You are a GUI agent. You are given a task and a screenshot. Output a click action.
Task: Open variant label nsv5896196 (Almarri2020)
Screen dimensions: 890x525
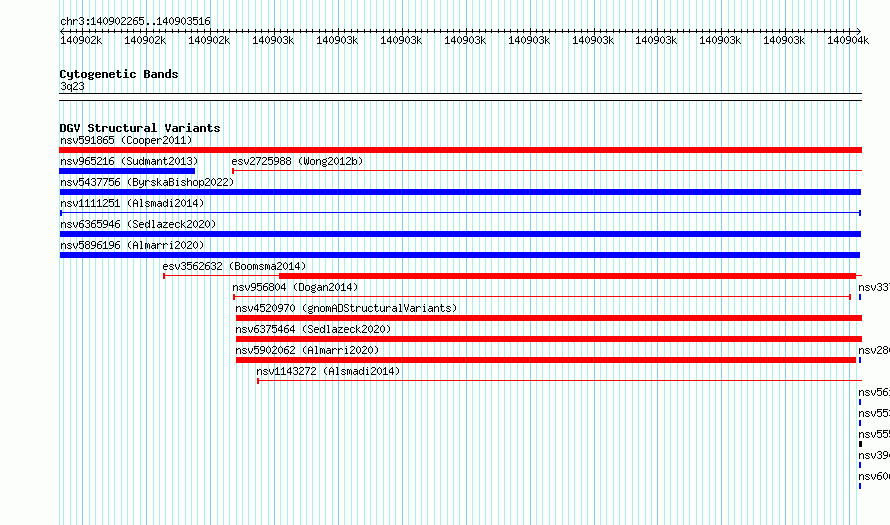[x=132, y=245]
